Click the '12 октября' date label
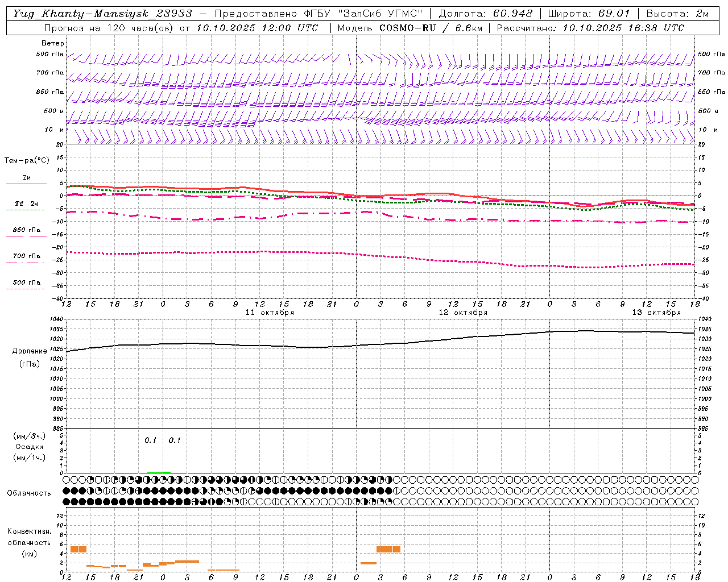The height and width of the screenshot is (582, 728). pos(463,313)
